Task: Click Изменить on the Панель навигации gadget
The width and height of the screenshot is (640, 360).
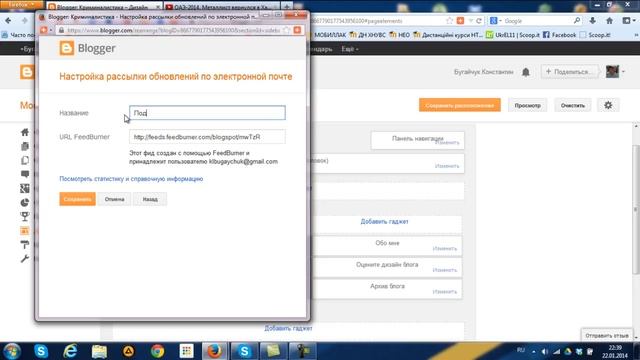Action: click(x=447, y=142)
